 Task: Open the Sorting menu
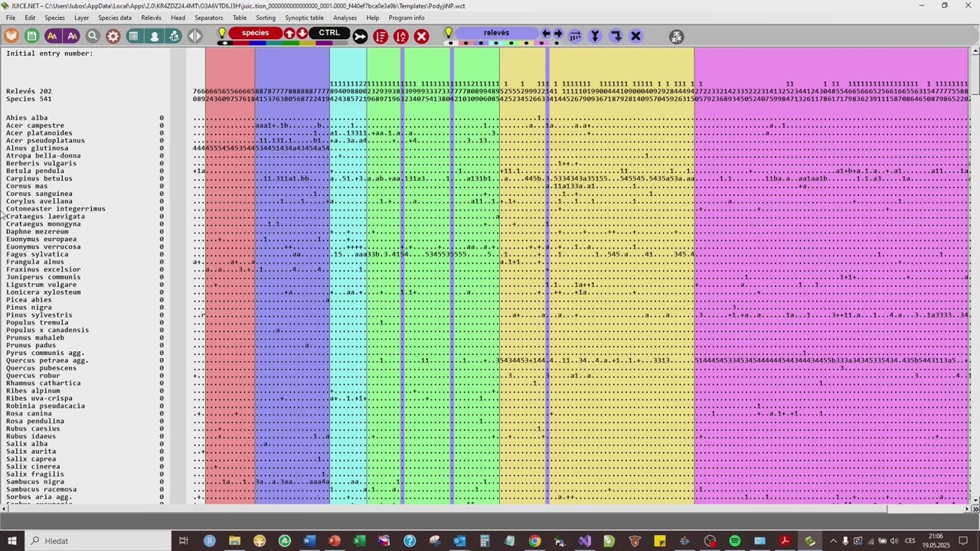coord(266,18)
